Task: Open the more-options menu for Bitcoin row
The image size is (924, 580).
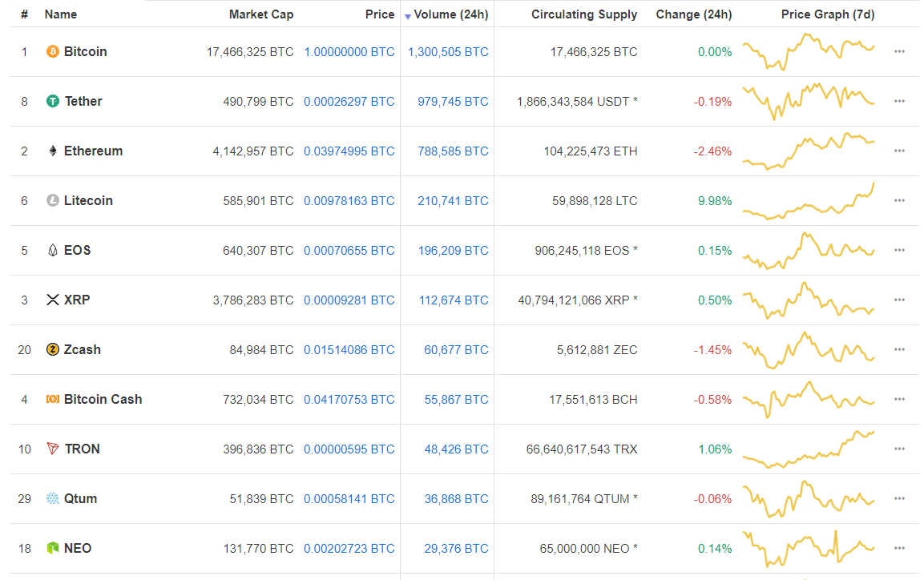Action: (899, 52)
